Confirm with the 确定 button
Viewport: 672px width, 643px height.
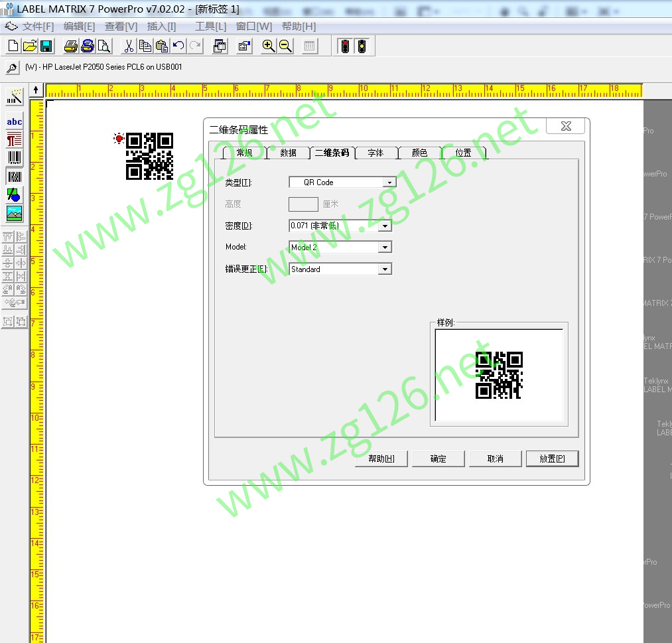coord(438,459)
